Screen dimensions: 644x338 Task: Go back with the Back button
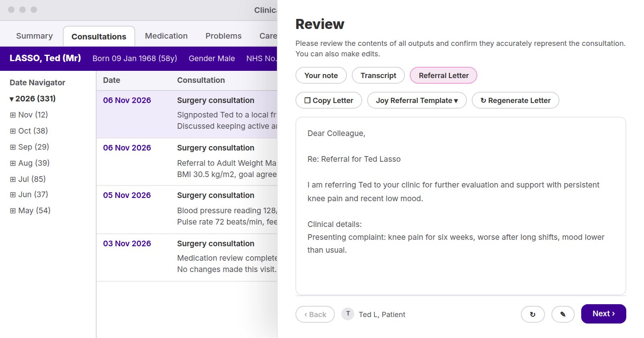click(x=315, y=314)
